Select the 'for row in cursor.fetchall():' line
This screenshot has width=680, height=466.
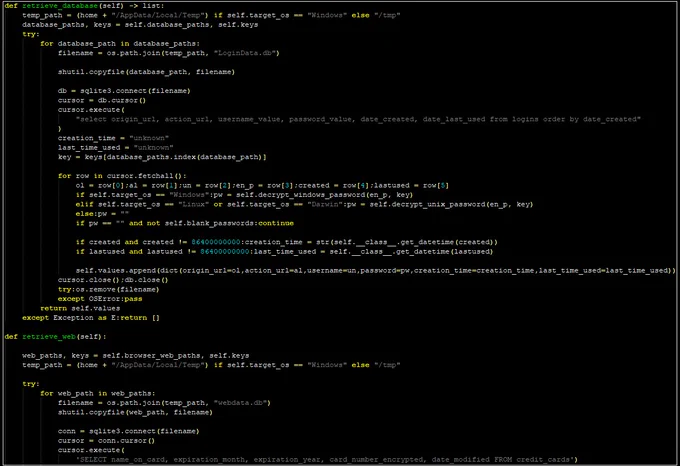pyautogui.click(x=122, y=176)
